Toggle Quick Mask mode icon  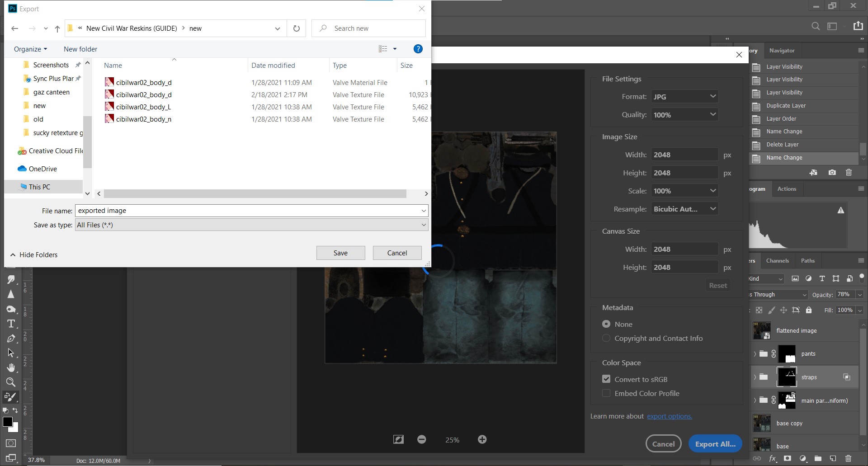click(11, 443)
